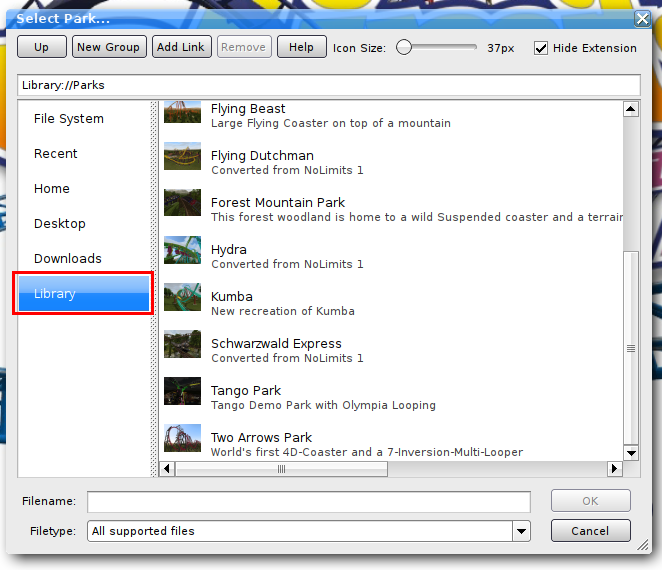Open the Flying Beast park thumbnail
Viewport: 662px width, 570px height.
pos(182,112)
